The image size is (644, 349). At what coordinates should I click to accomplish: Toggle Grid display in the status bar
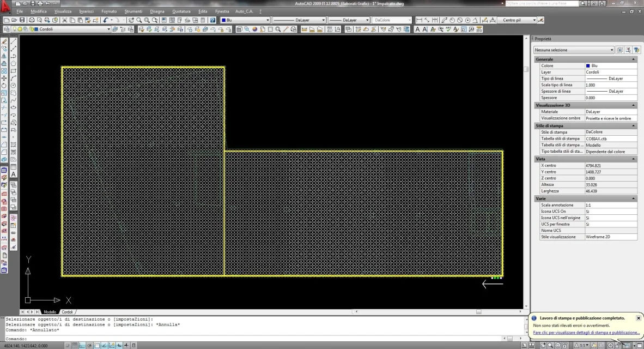[x=74, y=345]
